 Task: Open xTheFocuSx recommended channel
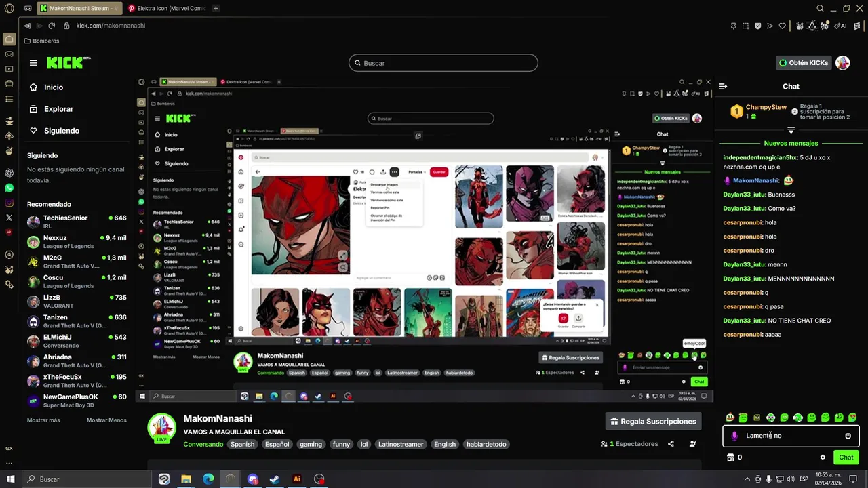(77, 380)
